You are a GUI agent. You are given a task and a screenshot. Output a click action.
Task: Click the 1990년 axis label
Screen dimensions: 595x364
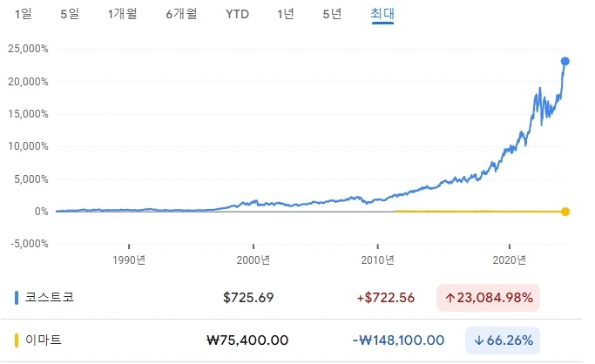pyautogui.click(x=129, y=260)
